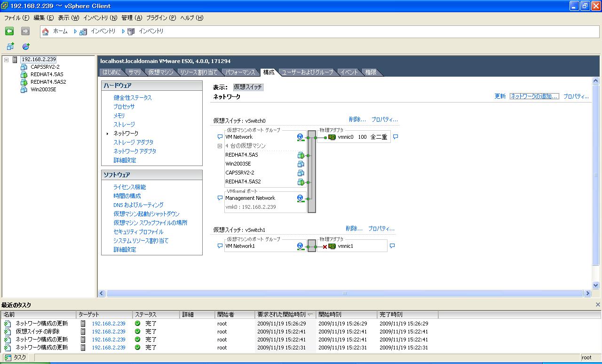Open the インベントリ (Inventory) menu

[x=100, y=18]
